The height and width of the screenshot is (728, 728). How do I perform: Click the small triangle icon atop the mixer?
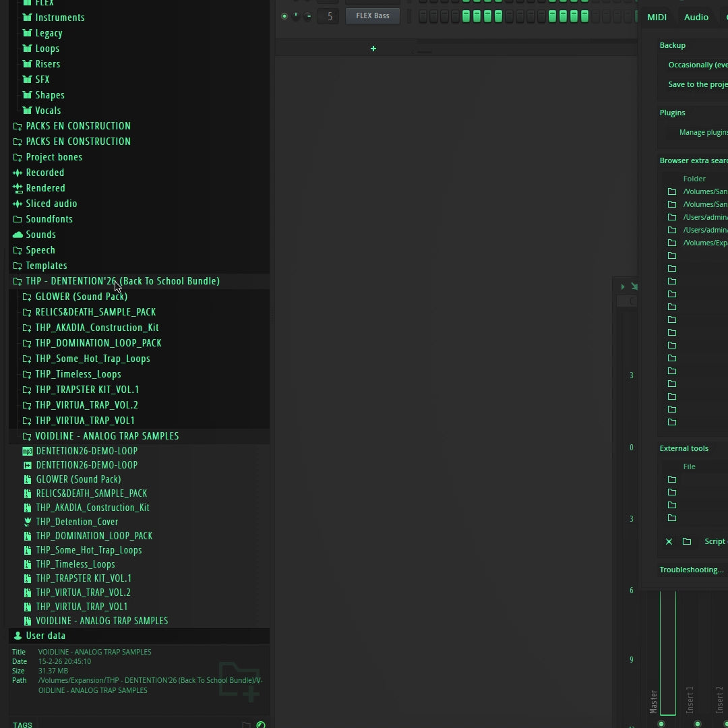(x=623, y=286)
